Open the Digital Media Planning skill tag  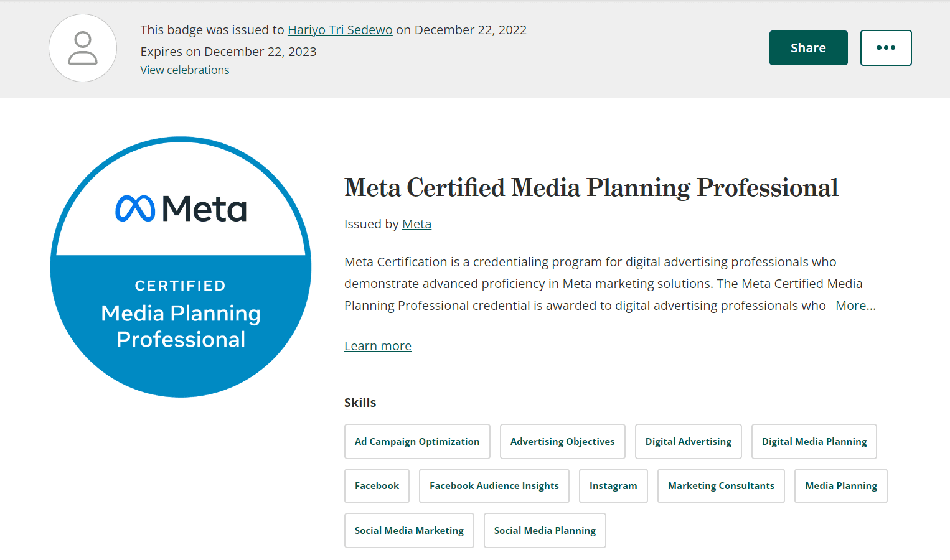(x=814, y=442)
